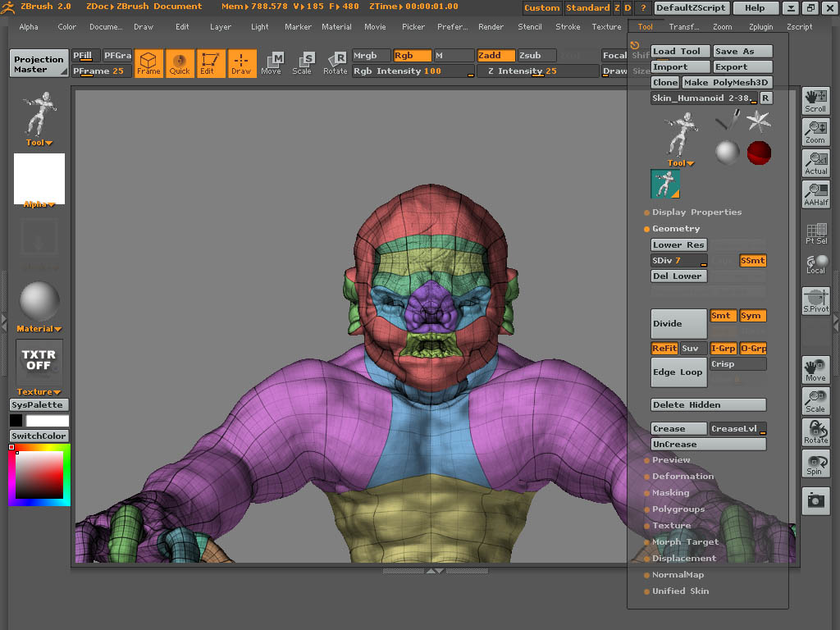Open Projection Master
840x630 pixels.
click(39, 64)
